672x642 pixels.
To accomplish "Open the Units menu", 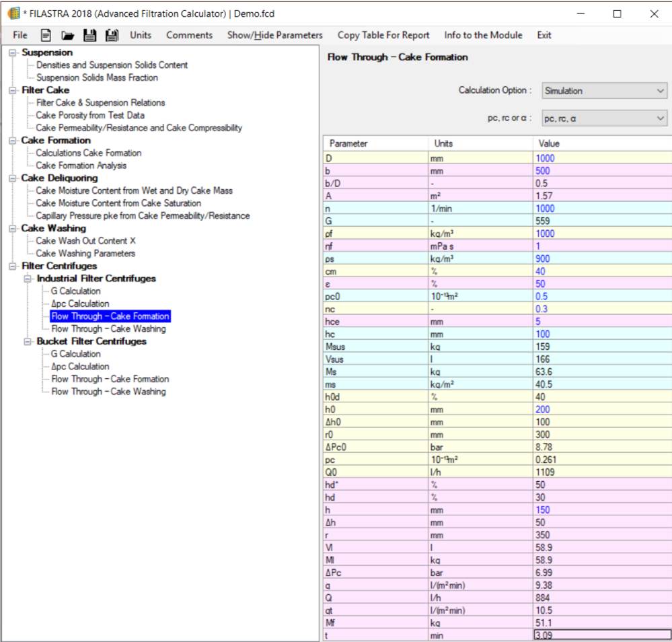I will point(141,35).
